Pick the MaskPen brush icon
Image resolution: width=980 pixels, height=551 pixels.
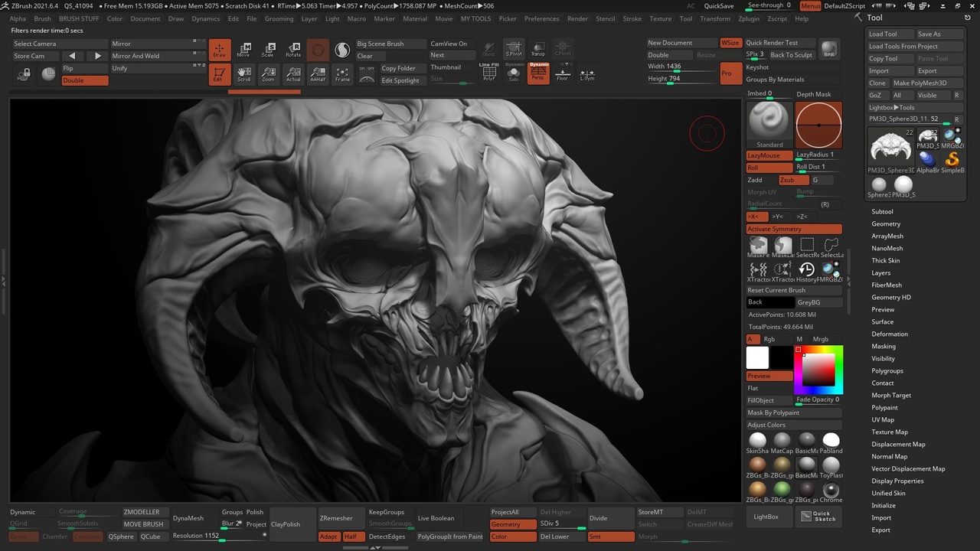coord(758,246)
